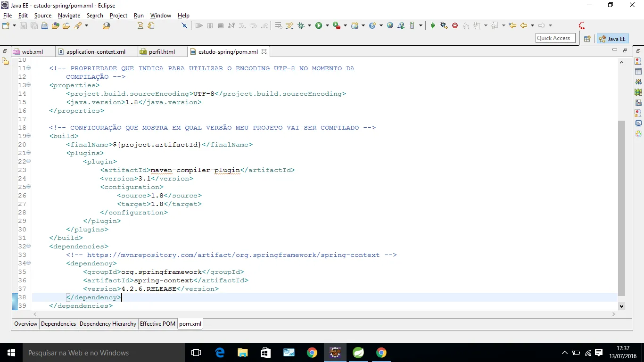The height and width of the screenshot is (362, 644).
Task: Click the green Run button in toolbar
Action: coord(319,26)
